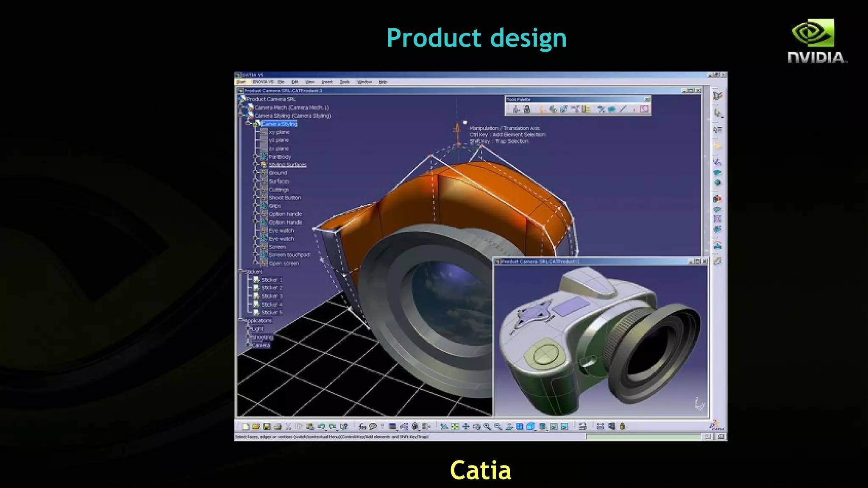The height and width of the screenshot is (488, 868).
Task: Select the yz plane tree item
Action: click(x=278, y=140)
